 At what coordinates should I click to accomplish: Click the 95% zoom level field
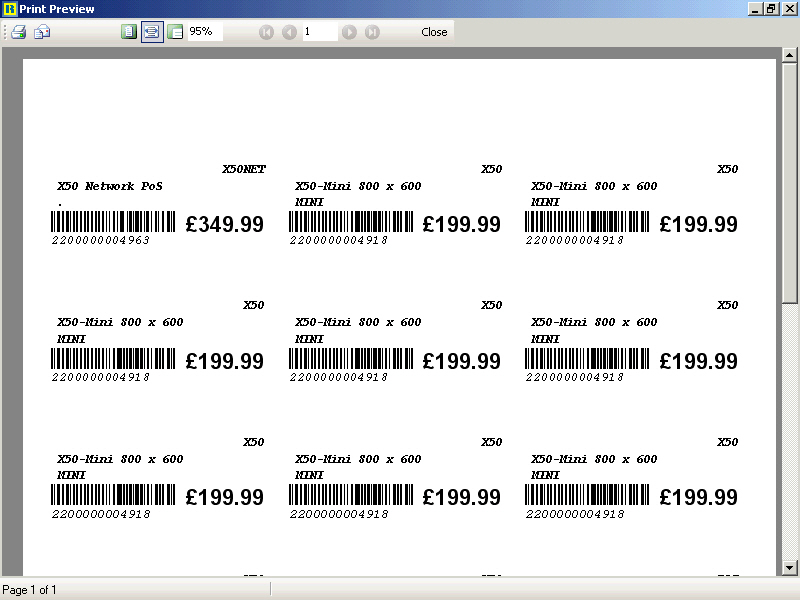[204, 32]
